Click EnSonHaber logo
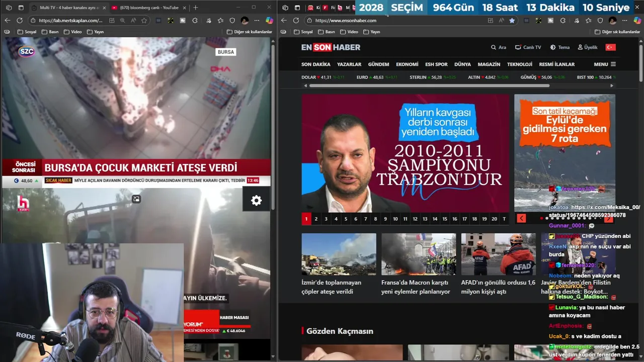Image resolution: width=644 pixels, height=362 pixels. (331, 47)
